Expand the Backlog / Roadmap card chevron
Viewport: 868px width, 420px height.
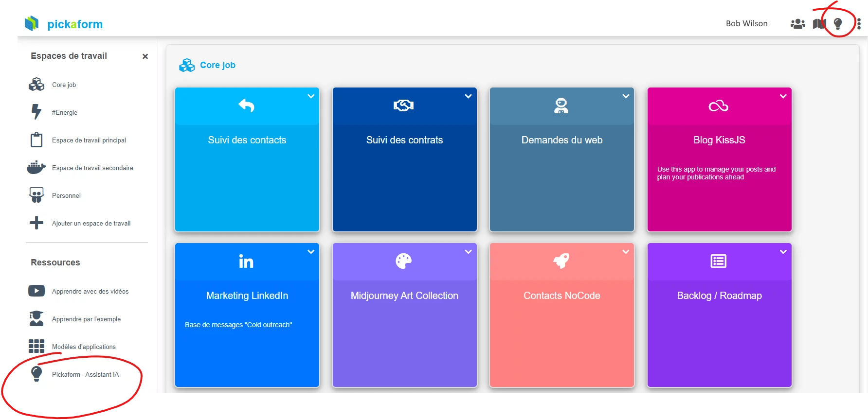pos(783,252)
